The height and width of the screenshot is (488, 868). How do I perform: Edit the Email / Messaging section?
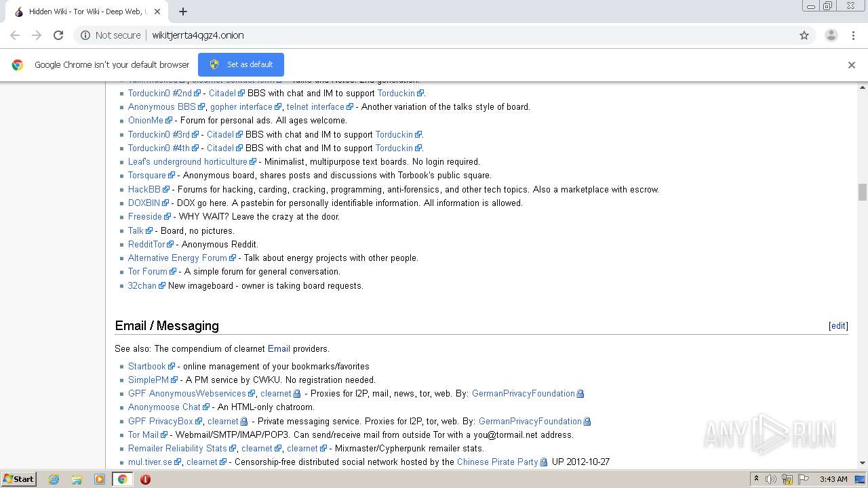point(838,326)
